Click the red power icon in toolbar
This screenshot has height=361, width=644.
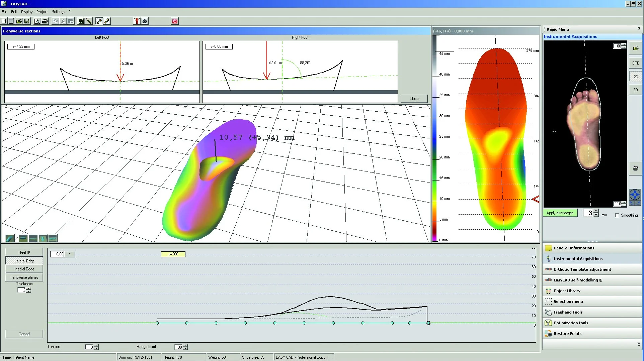[x=175, y=21]
